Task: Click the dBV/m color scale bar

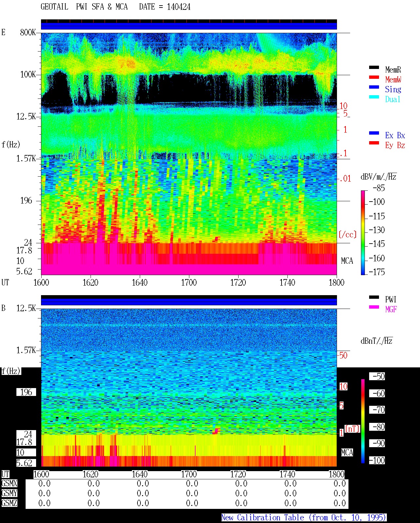Action: coord(363,232)
